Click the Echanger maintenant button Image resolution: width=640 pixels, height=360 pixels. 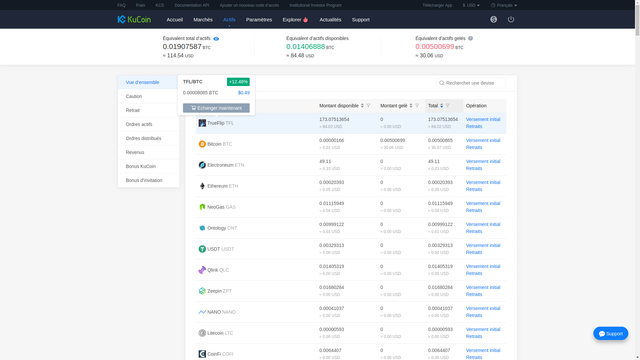(216, 108)
